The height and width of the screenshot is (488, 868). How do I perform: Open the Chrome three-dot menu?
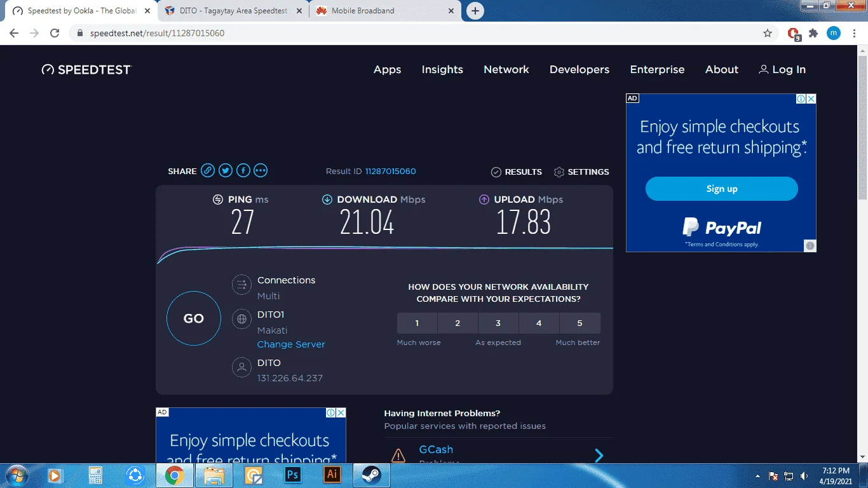click(853, 33)
